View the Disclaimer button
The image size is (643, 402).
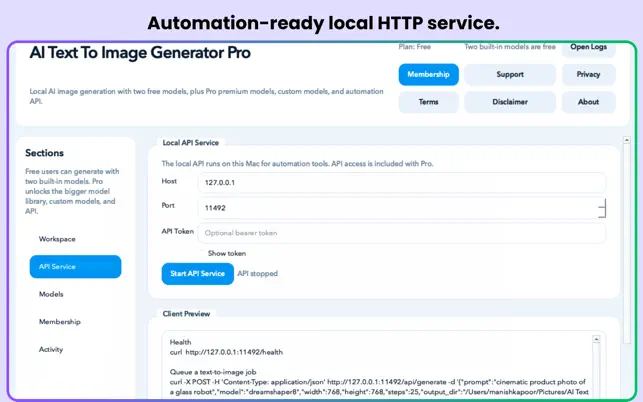[x=510, y=102]
